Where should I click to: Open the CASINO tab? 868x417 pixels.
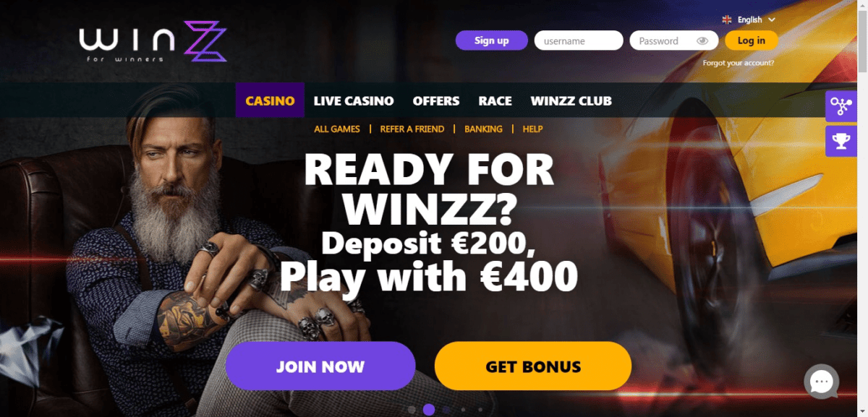pos(270,100)
